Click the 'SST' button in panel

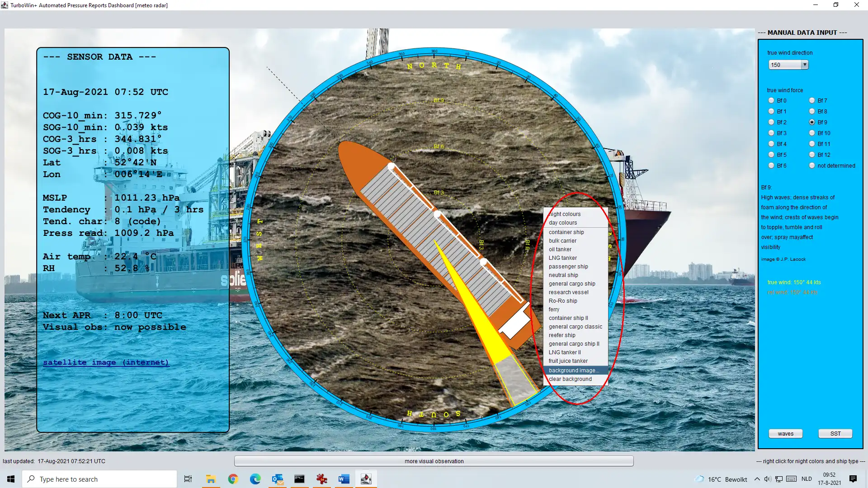(835, 433)
